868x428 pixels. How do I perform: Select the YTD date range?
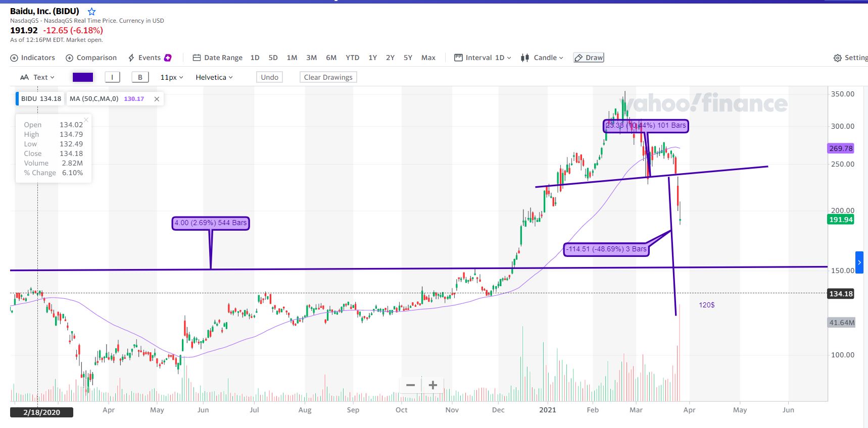pos(353,58)
